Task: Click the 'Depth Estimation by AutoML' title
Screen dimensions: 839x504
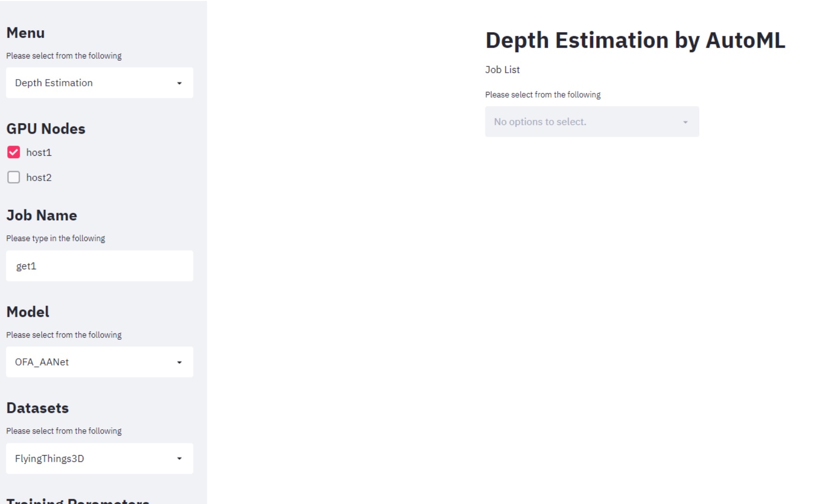Action: (x=635, y=40)
